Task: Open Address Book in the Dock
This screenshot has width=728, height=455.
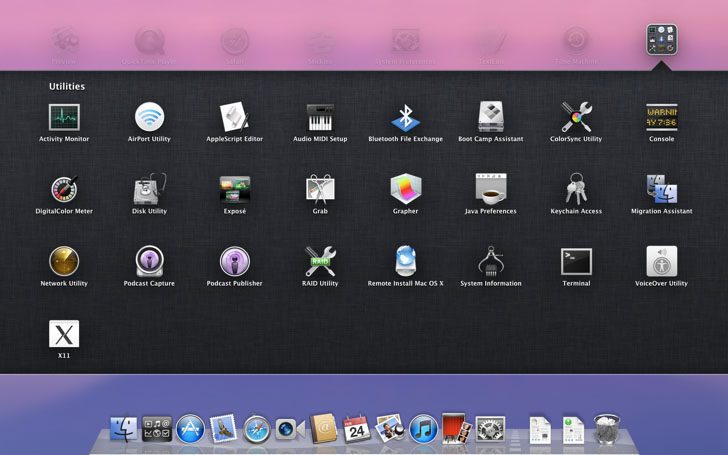Action: (323, 428)
